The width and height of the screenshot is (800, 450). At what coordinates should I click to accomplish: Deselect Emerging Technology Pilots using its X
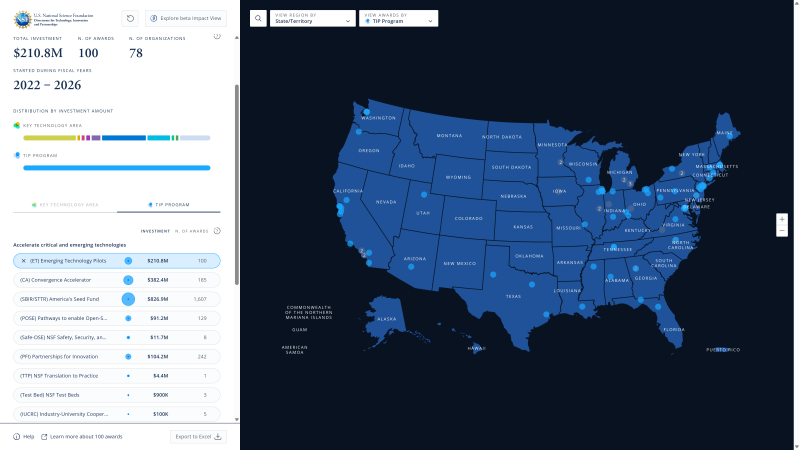24,261
